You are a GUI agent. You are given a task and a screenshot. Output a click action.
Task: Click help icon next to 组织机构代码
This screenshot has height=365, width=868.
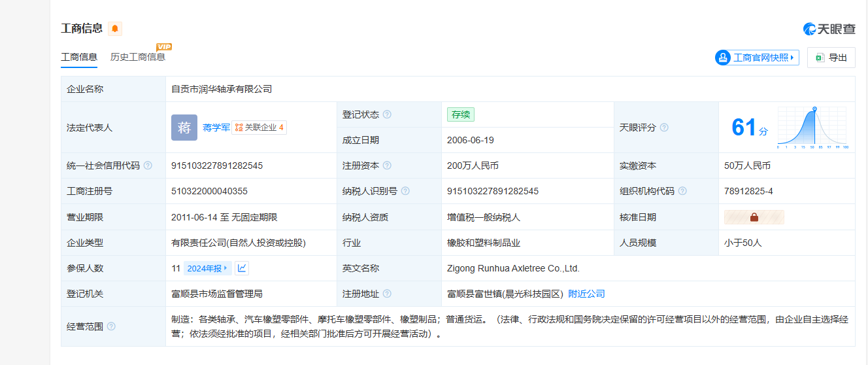[682, 191]
